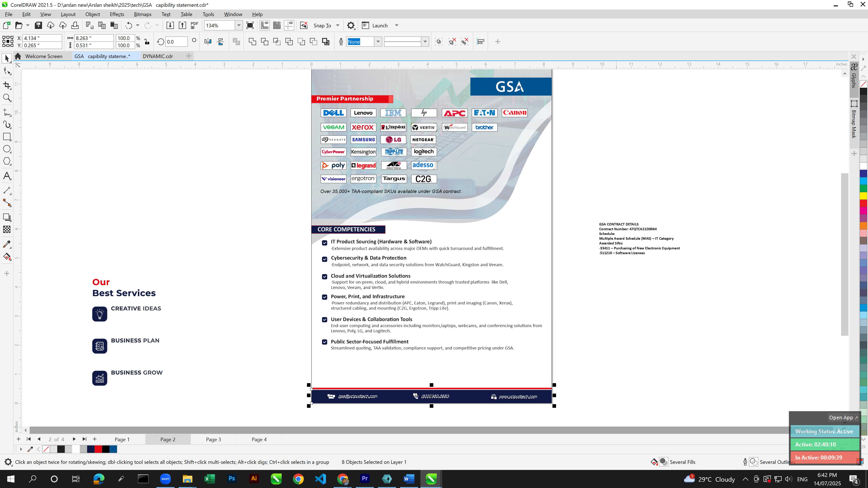
Task: Pick yellow swatch in right palette
Action: 864,196
